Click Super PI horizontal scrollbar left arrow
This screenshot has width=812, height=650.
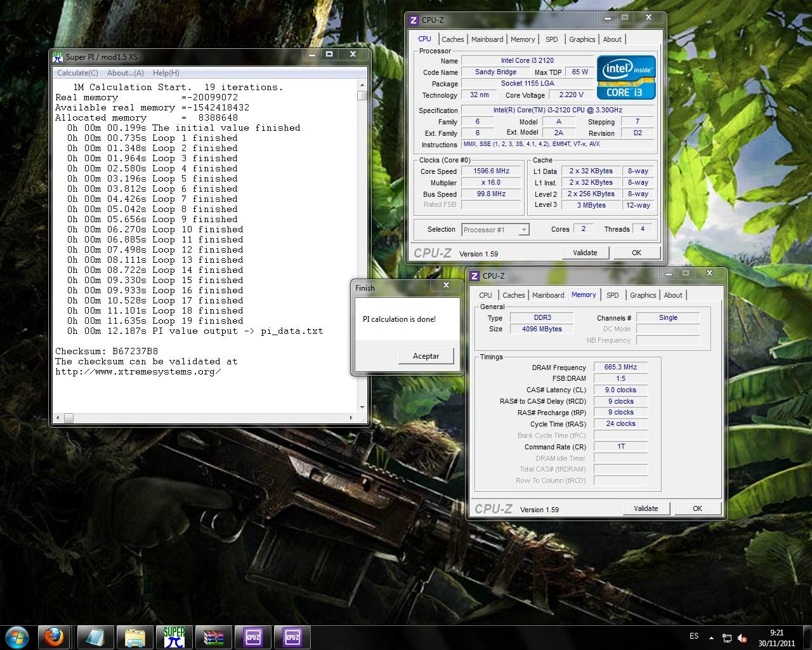[x=58, y=418]
